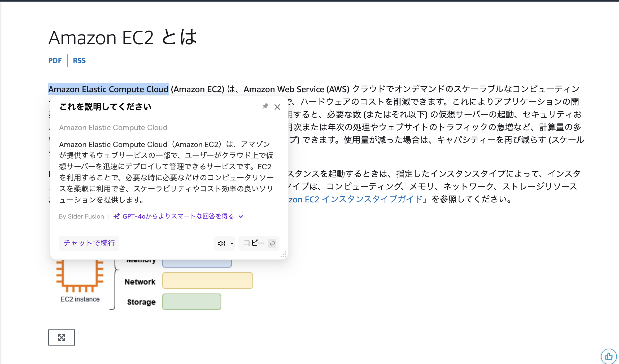Click the sparkle icon beside GPT-4o
619x364 pixels.
coord(116,216)
